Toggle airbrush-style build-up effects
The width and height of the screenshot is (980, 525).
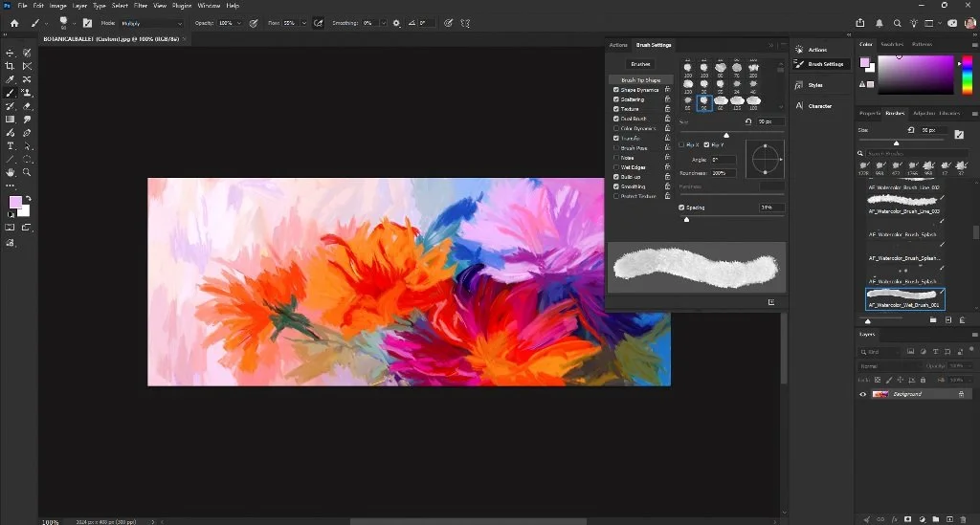pos(318,23)
